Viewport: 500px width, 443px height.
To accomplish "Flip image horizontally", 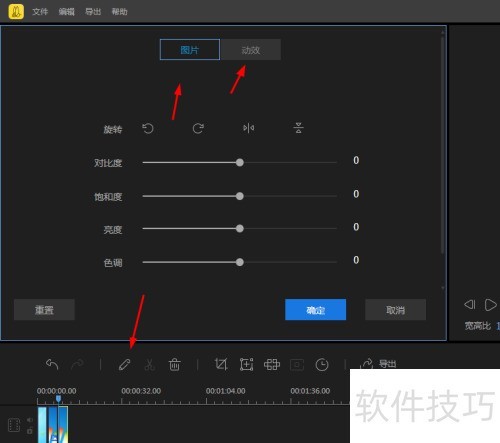I will pos(249,128).
